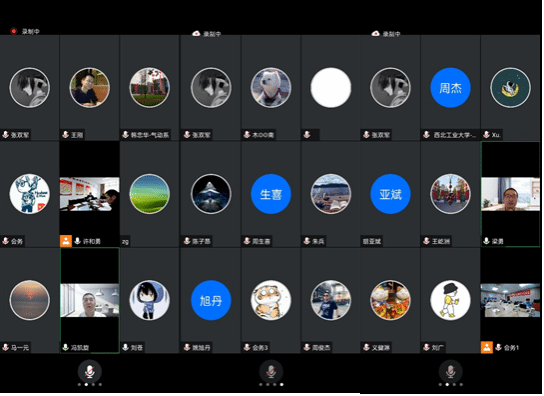Open 梁勇's live video tile
Viewport: 544px width, 396px height.
click(510, 194)
